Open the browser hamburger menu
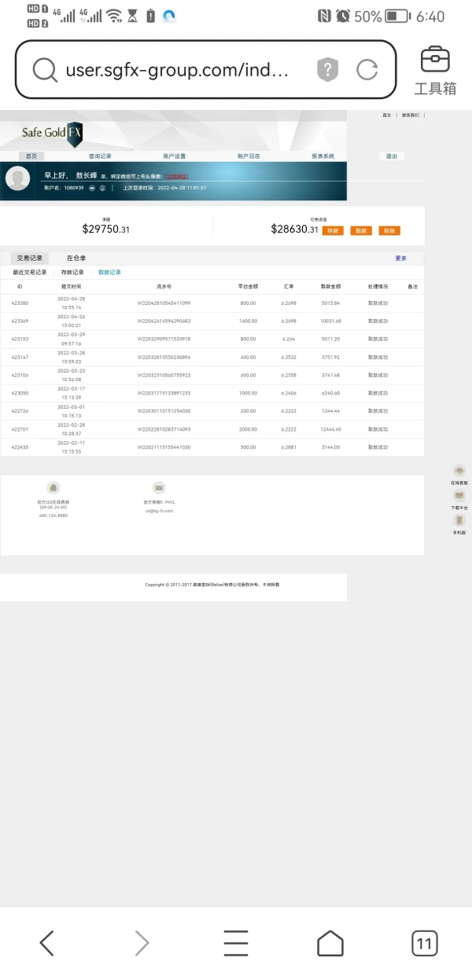This screenshot has height=980, width=472. point(236,942)
